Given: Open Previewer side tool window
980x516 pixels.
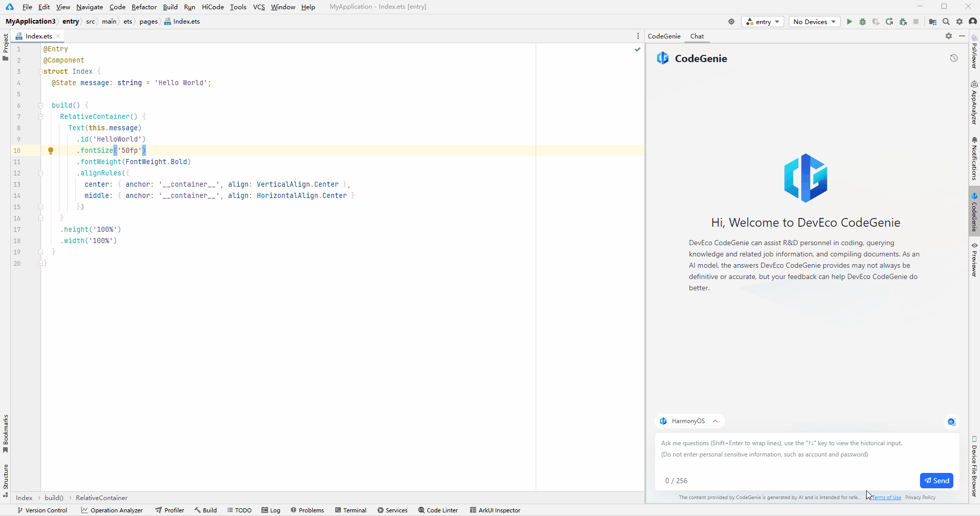Looking at the screenshot, I should point(974,260).
